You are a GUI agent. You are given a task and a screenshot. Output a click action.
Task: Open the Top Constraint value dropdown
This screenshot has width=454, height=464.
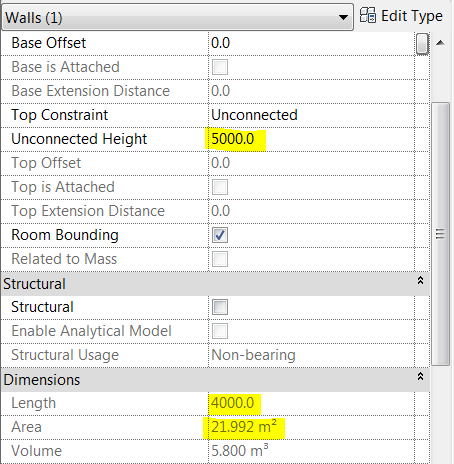tap(311, 115)
